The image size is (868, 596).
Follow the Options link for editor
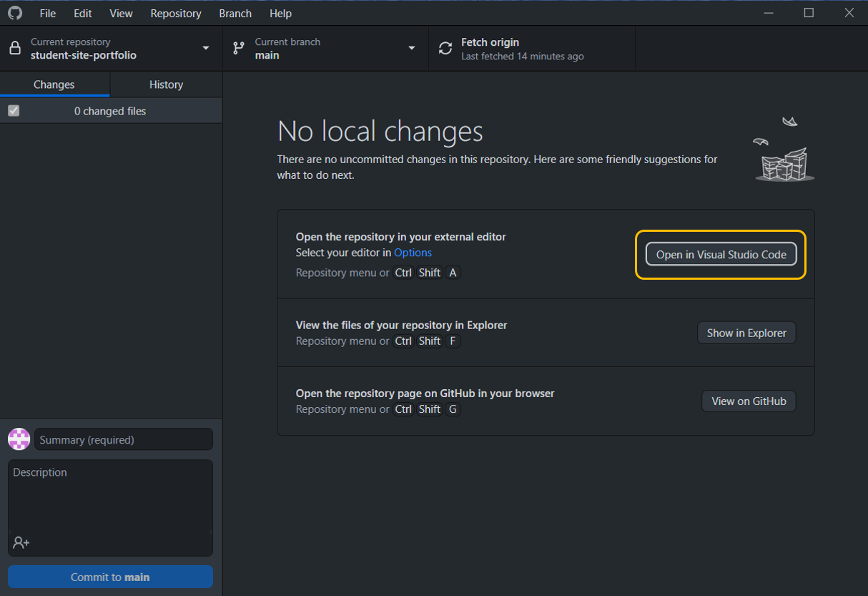click(413, 253)
